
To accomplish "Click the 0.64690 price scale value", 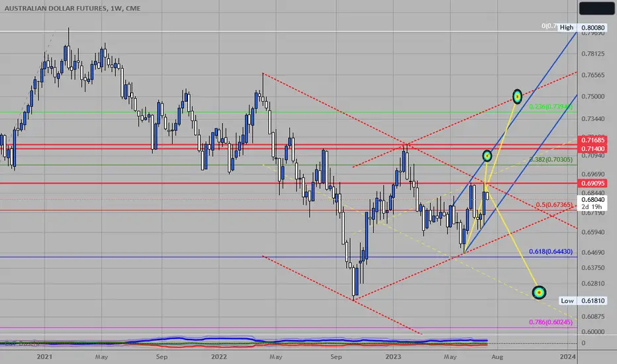I will [x=593, y=252].
